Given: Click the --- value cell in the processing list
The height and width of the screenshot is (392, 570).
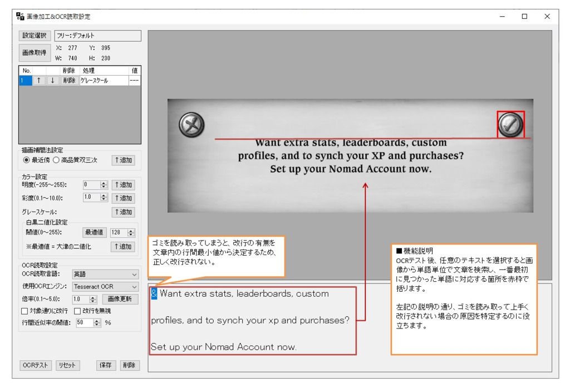Looking at the screenshot, I should coord(135,80).
